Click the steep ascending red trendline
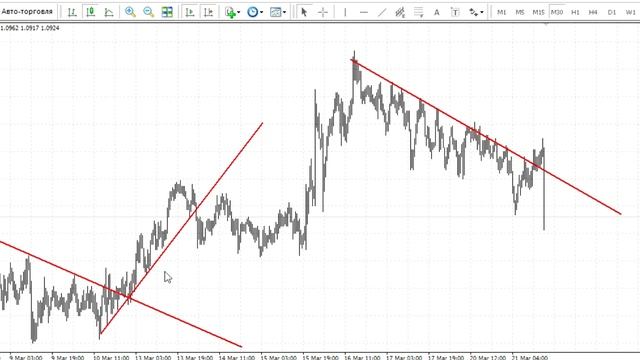Viewport: 640px width, 360px height. point(181,228)
